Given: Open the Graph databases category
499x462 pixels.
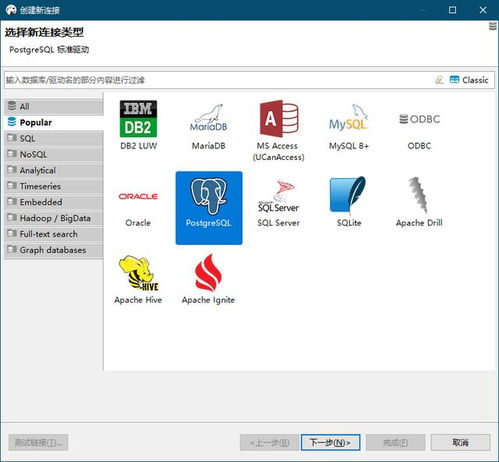Looking at the screenshot, I should click(x=54, y=250).
